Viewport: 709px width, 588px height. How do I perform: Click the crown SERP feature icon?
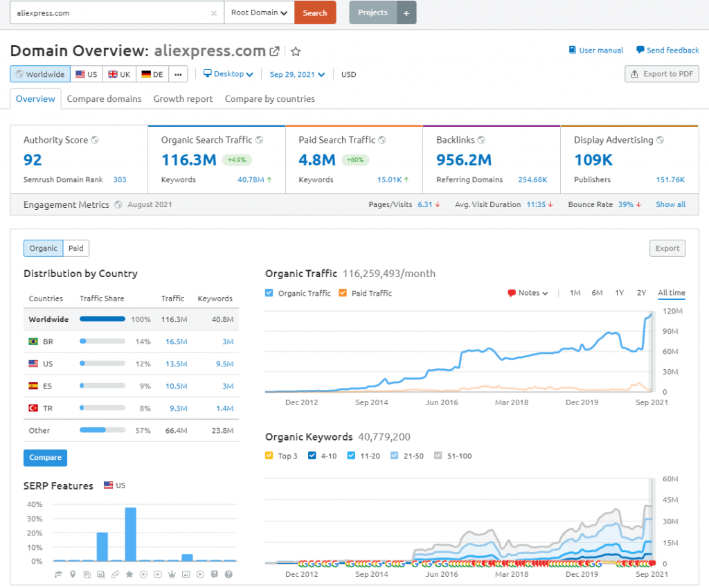click(172, 574)
